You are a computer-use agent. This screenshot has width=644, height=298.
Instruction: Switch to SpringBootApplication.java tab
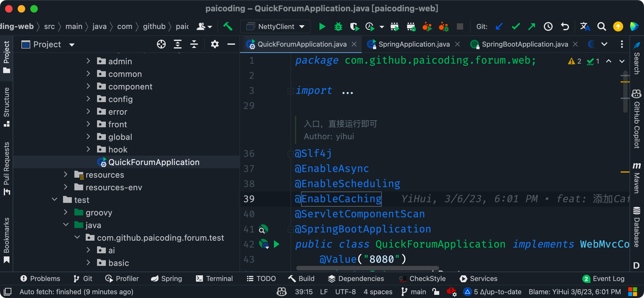point(525,44)
